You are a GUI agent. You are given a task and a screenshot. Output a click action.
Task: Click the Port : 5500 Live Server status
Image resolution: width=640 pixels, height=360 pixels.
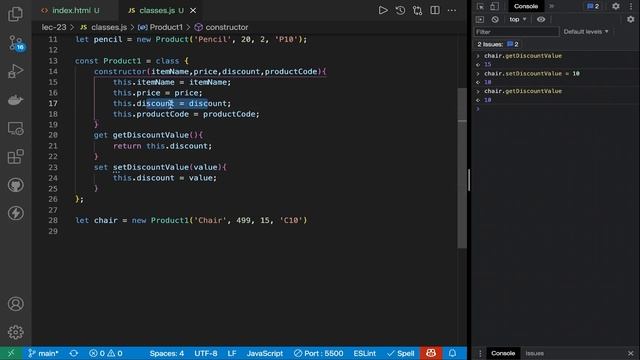(319, 353)
